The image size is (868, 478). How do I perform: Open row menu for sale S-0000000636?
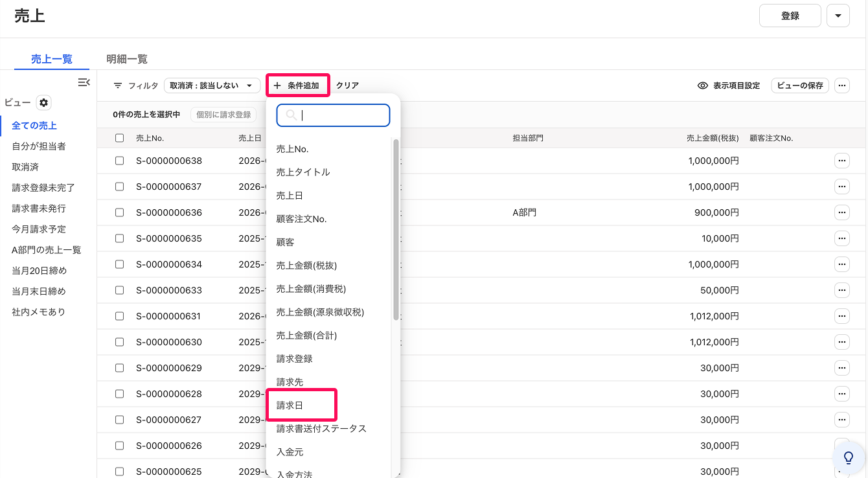841,212
